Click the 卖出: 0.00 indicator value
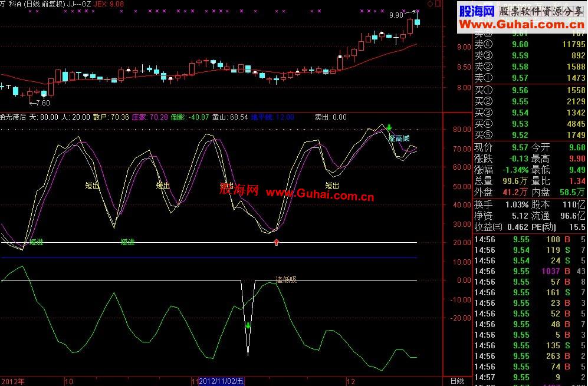Screen dimensions: 588x386 coord(330,117)
